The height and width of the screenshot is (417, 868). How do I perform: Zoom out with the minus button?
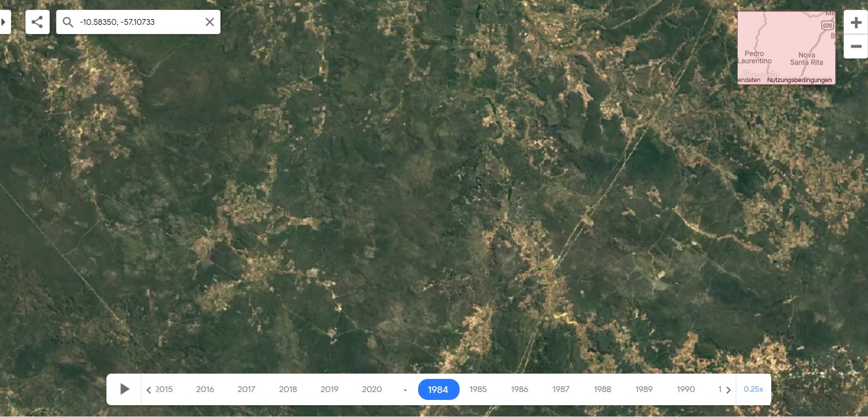click(x=856, y=46)
